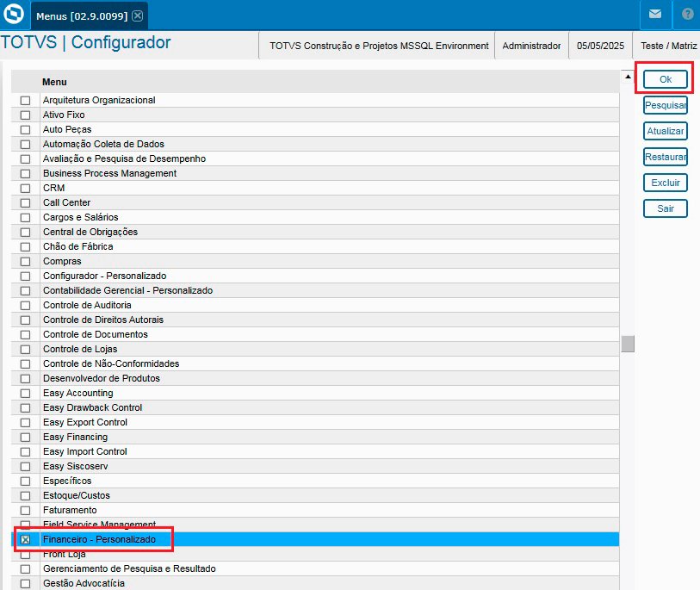
Task: Close the Menus [02.9.0099] tab
Action: coord(138,16)
